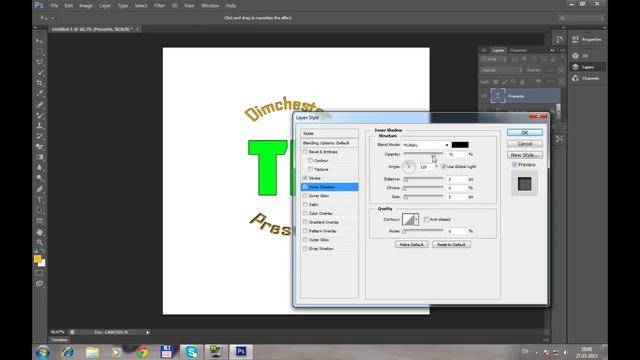This screenshot has height=360, width=640.
Task: Select the Hand tool
Action: tap(40, 232)
